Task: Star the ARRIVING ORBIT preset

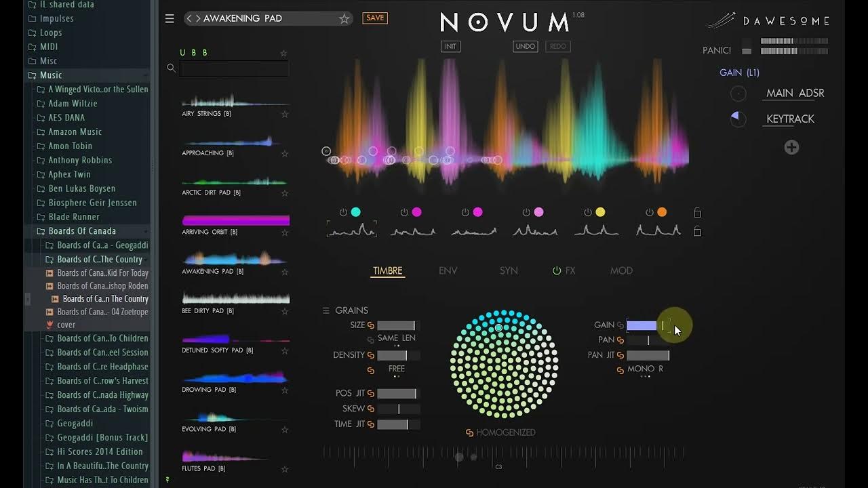Action: click(285, 232)
